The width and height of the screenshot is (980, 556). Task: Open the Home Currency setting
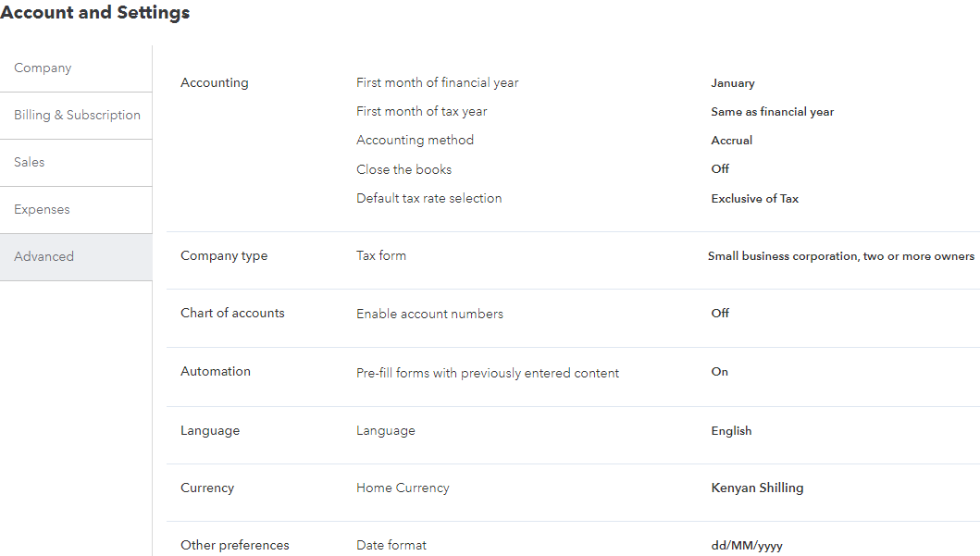[x=403, y=488]
